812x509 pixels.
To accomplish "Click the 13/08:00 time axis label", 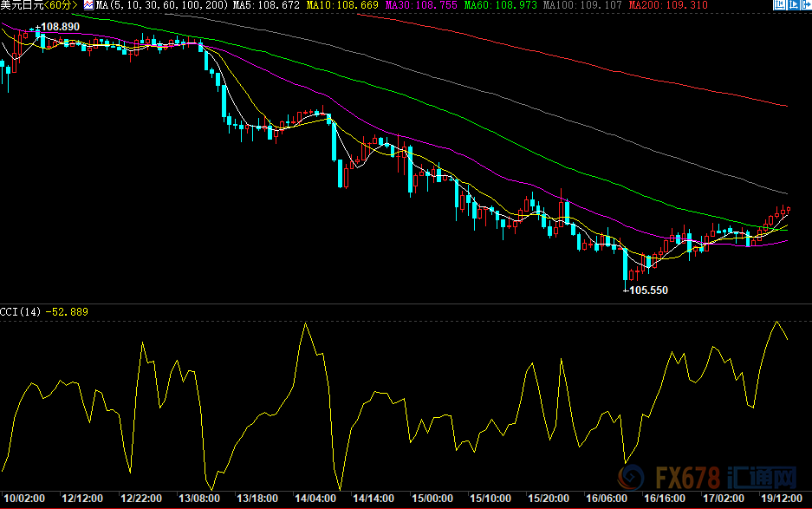I will (x=198, y=499).
